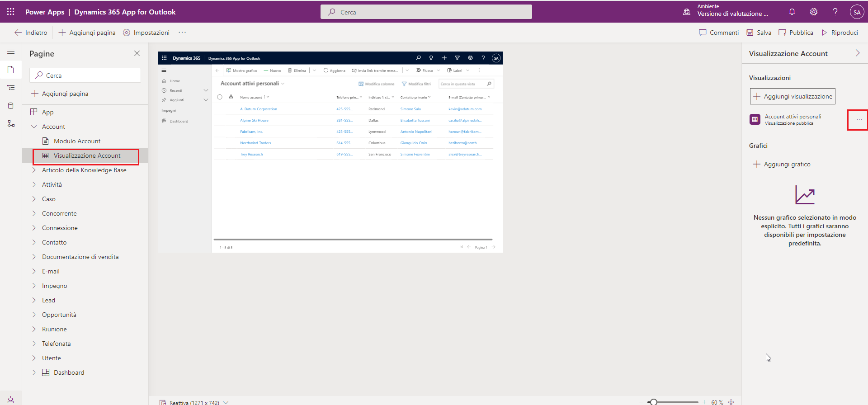Click zoom out minus icon
Viewport: 868px width, 405px height.
tap(641, 402)
